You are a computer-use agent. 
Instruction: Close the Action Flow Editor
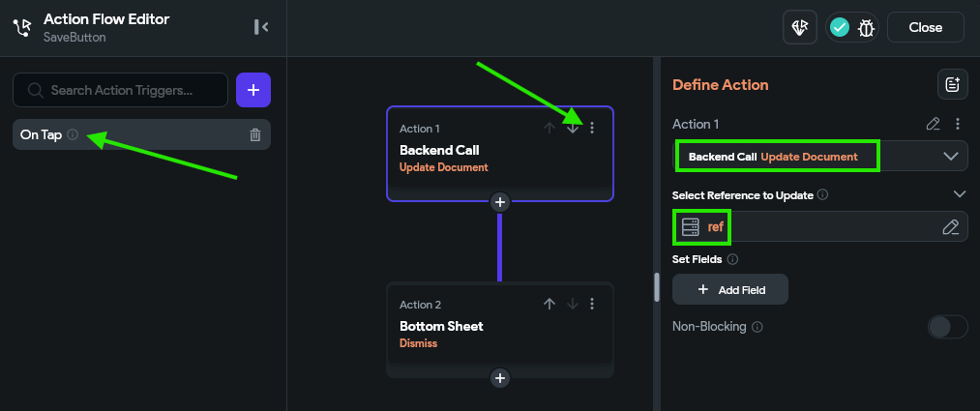(926, 27)
